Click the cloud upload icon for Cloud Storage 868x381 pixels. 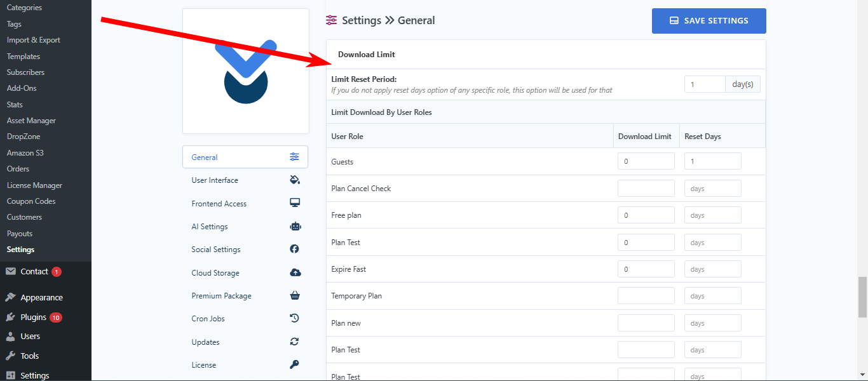pos(295,272)
